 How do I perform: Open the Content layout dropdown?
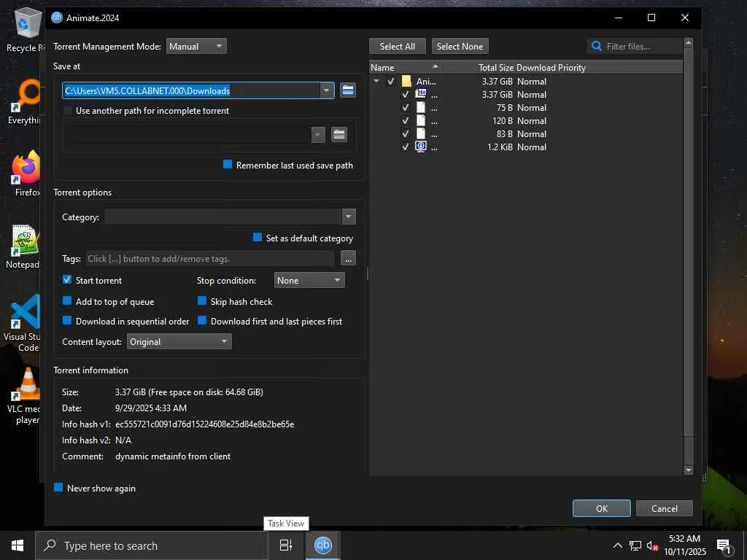179,341
